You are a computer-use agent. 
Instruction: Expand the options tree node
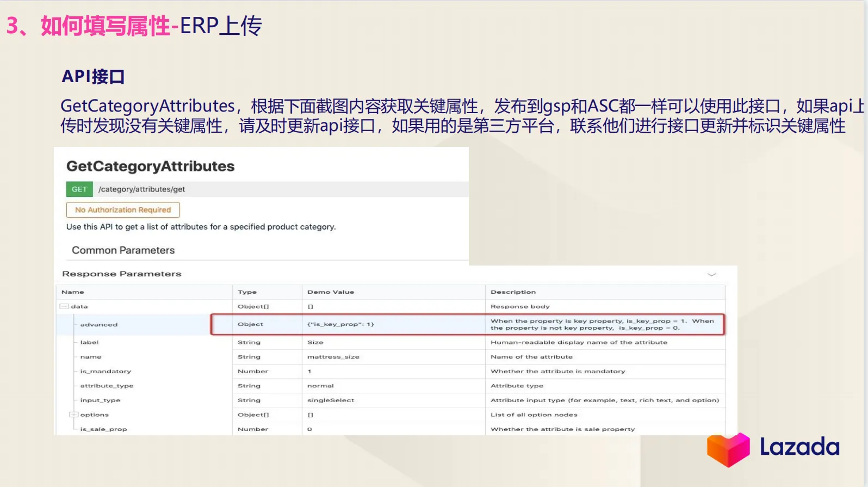(x=73, y=415)
